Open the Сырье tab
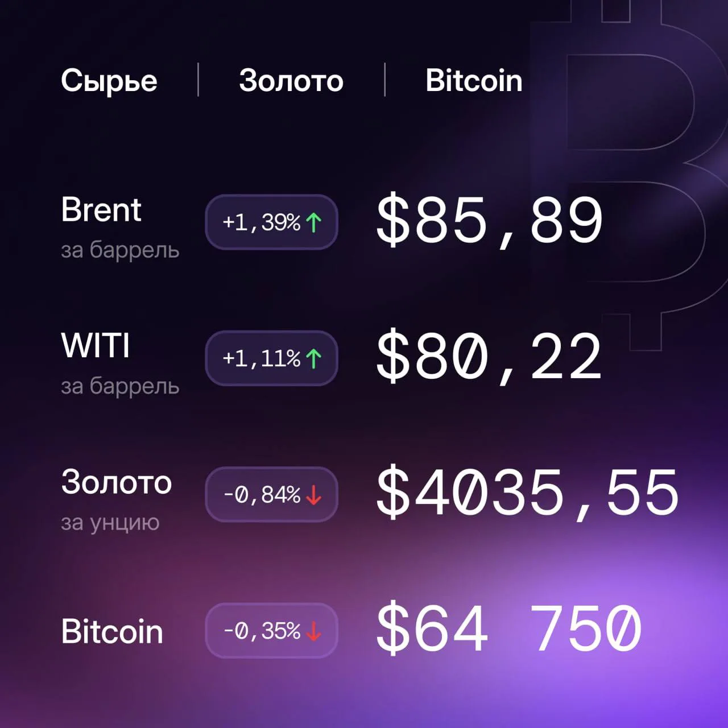Screen dimensions: 728x728 click(x=109, y=81)
